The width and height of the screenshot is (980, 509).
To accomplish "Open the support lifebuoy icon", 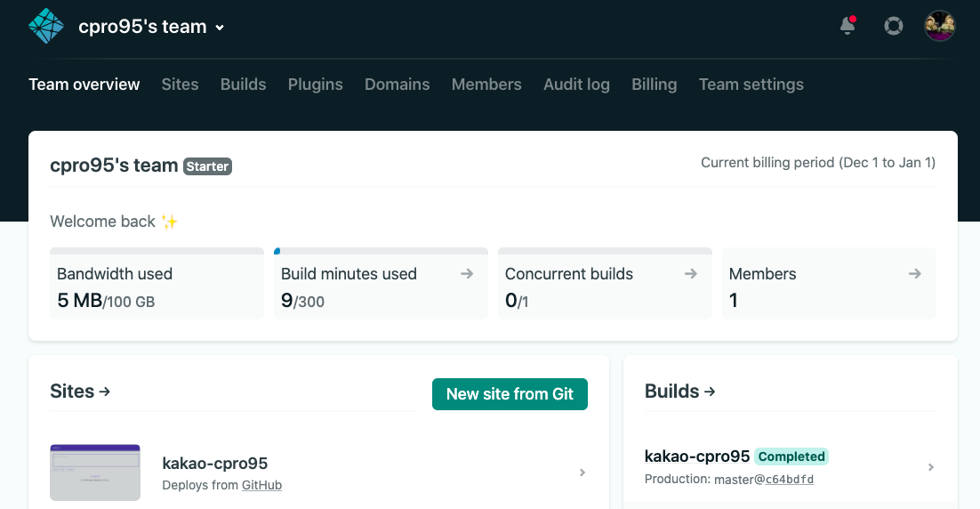I will click(x=893, y=27).
